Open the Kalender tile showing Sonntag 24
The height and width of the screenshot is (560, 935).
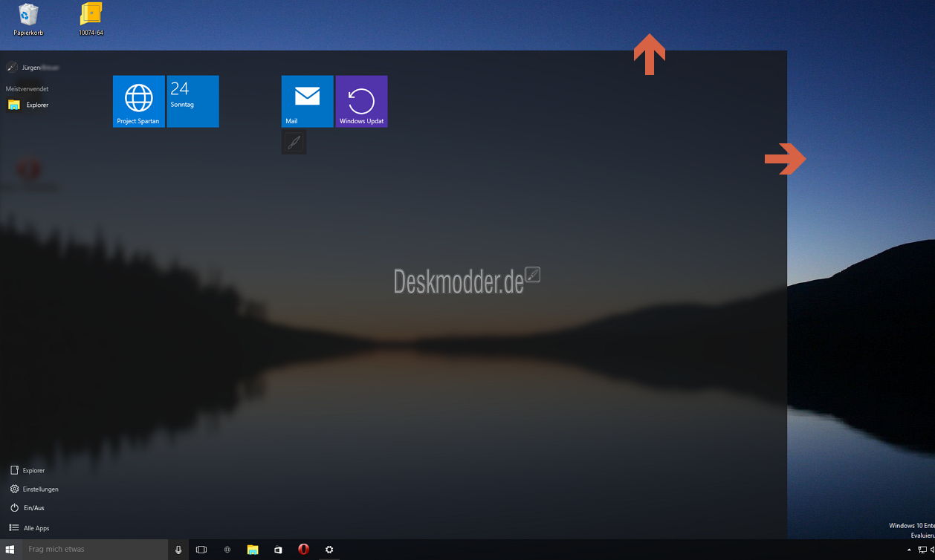point(192,101)
